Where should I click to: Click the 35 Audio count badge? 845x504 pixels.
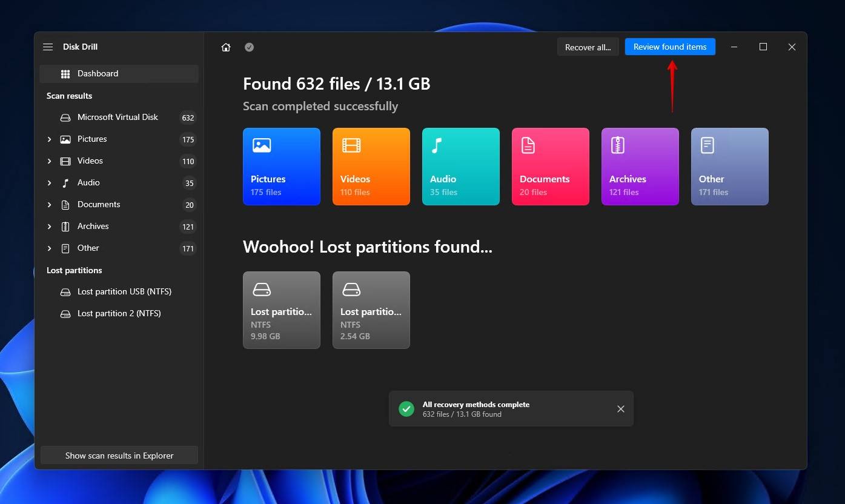point(189,184)
